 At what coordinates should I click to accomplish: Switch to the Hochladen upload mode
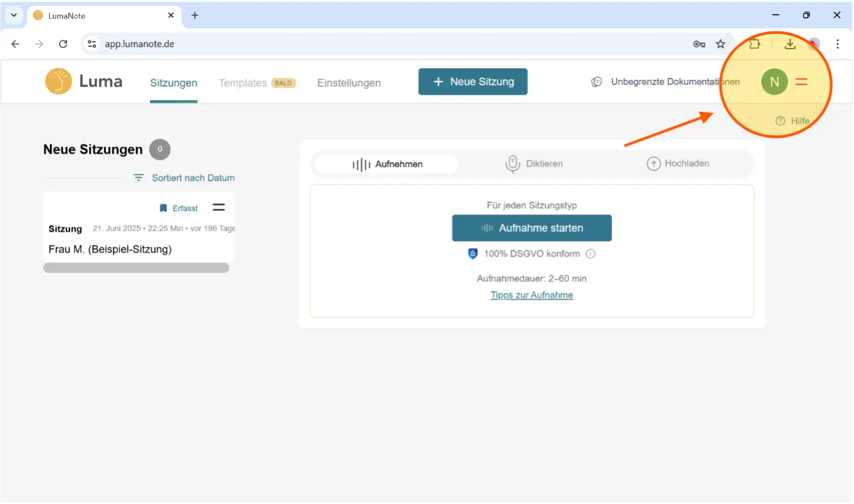678,164
